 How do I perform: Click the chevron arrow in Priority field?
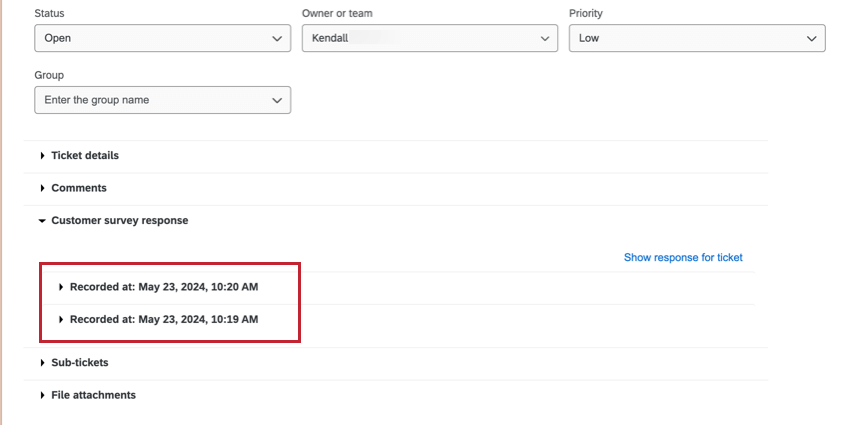pyautogui.click(x=812, y=38)
